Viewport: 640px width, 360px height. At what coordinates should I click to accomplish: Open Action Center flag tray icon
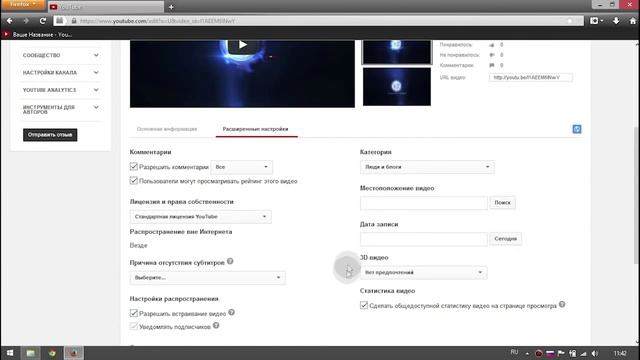point(561,353)
